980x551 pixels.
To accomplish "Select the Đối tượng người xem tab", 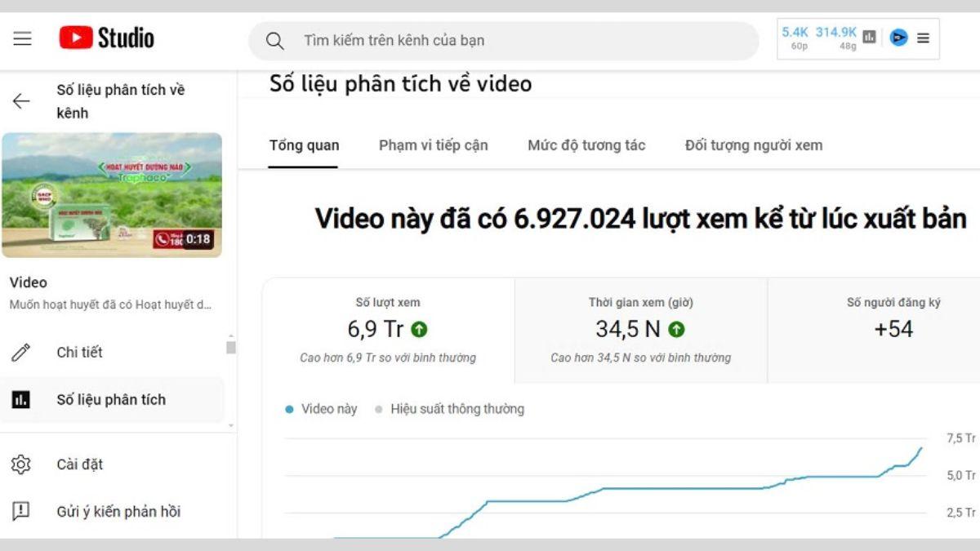I will click(754, 145).
